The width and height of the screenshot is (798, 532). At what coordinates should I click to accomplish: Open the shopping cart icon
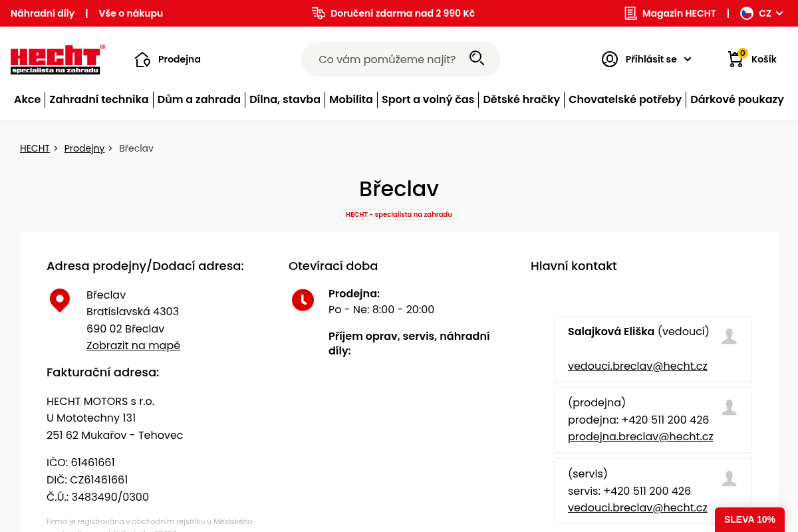(x=735, y=59)
